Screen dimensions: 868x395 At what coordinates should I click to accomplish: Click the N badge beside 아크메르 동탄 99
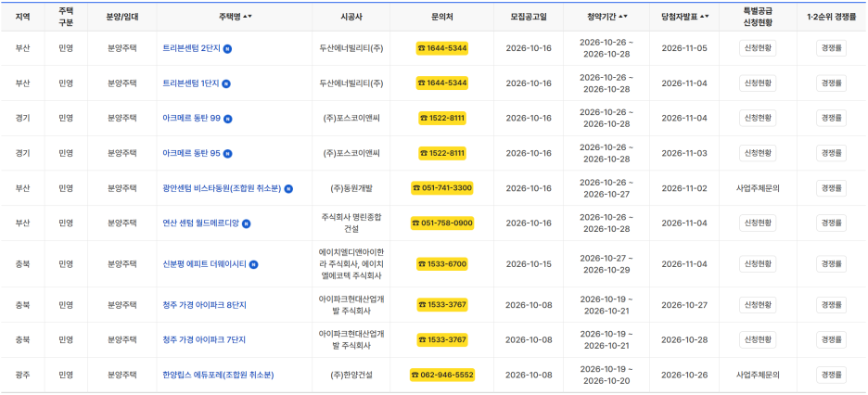pyautogui.click(x=227, y=119)
